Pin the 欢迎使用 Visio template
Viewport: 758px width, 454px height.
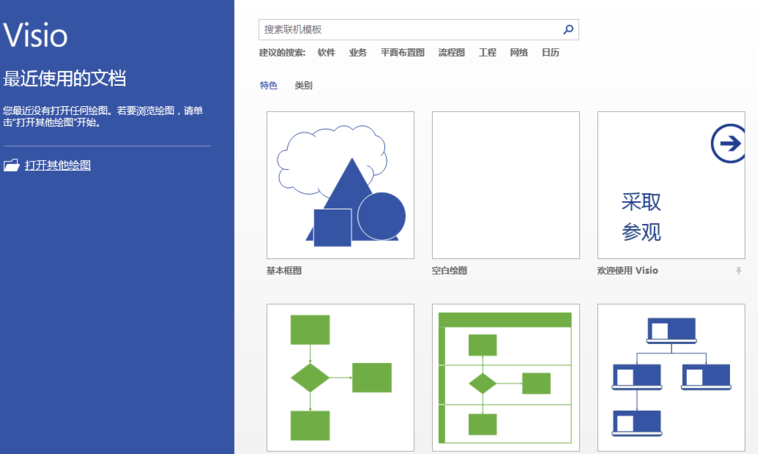pyautogui.click(x=739, y=271)
